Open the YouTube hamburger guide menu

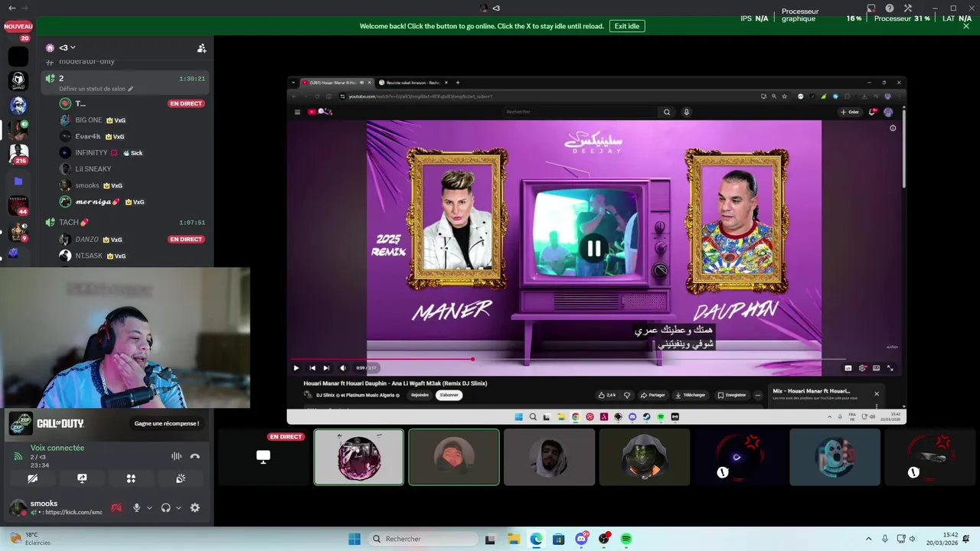coord(297,112)
